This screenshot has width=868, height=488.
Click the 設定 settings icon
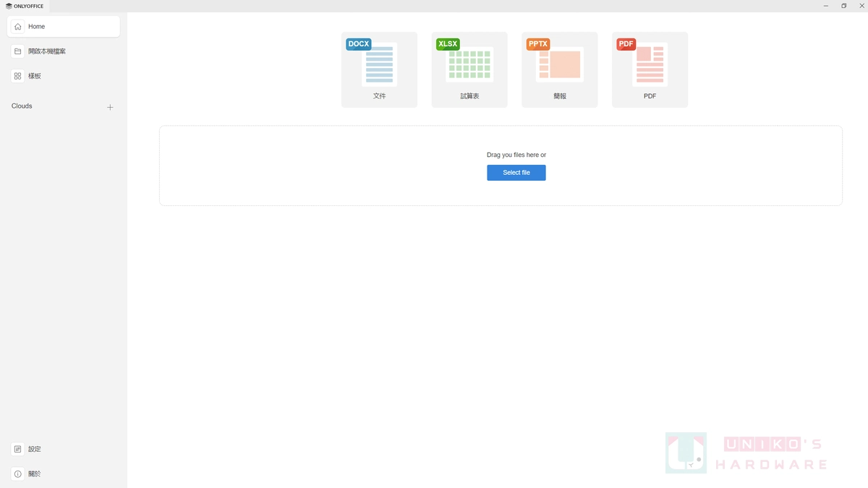click(x=18, y=449)
